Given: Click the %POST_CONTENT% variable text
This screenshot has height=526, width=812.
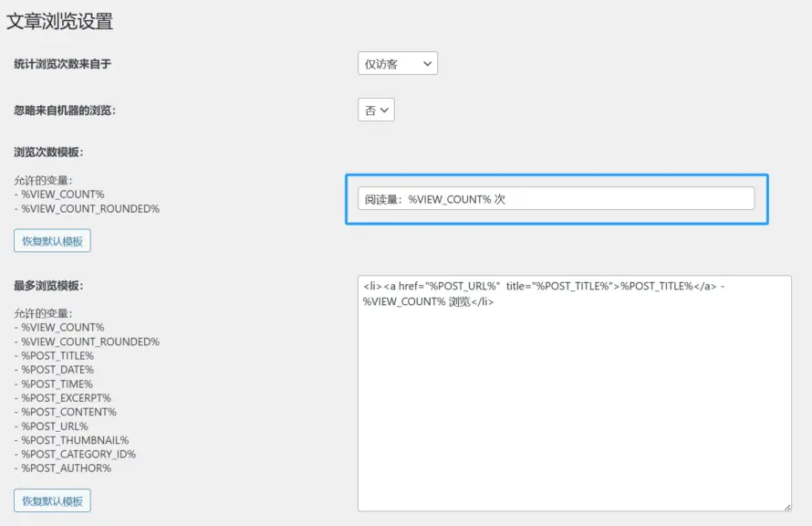Looking at the screenshot, I should coord(68,412).
